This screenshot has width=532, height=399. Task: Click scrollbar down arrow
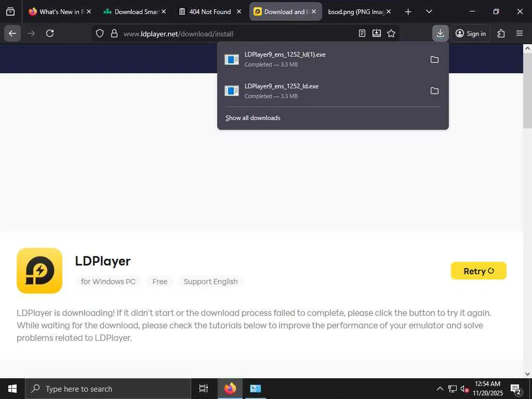click(x=527, y=374)
